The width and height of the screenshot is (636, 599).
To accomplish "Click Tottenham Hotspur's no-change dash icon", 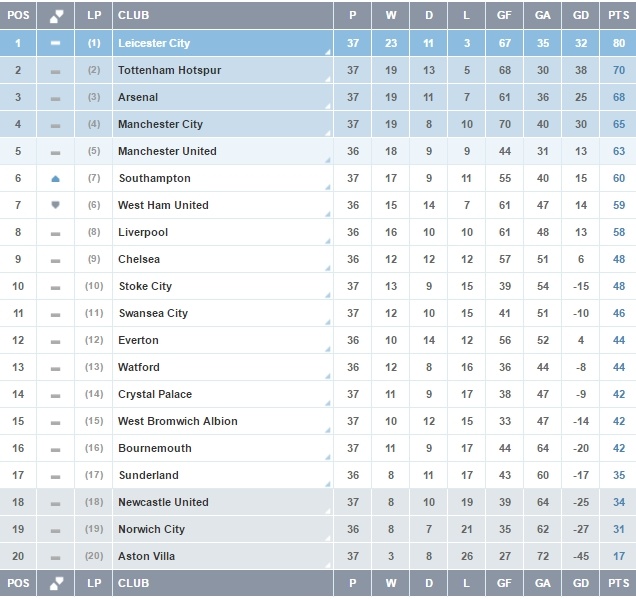I will [x=56, y=71].
